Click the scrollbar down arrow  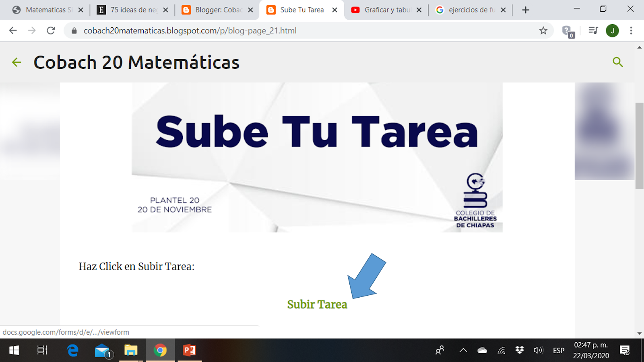[639, 333]
